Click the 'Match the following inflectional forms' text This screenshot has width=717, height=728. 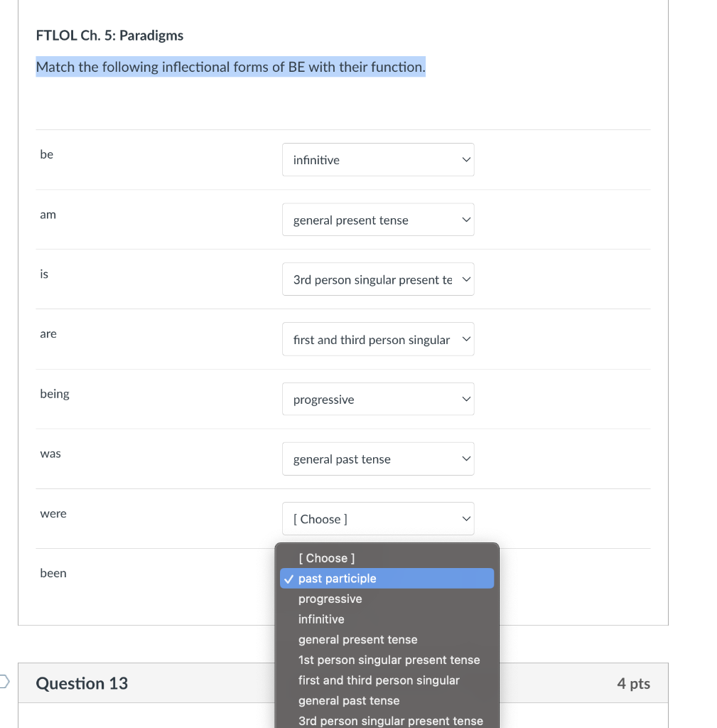coord(230,67)
